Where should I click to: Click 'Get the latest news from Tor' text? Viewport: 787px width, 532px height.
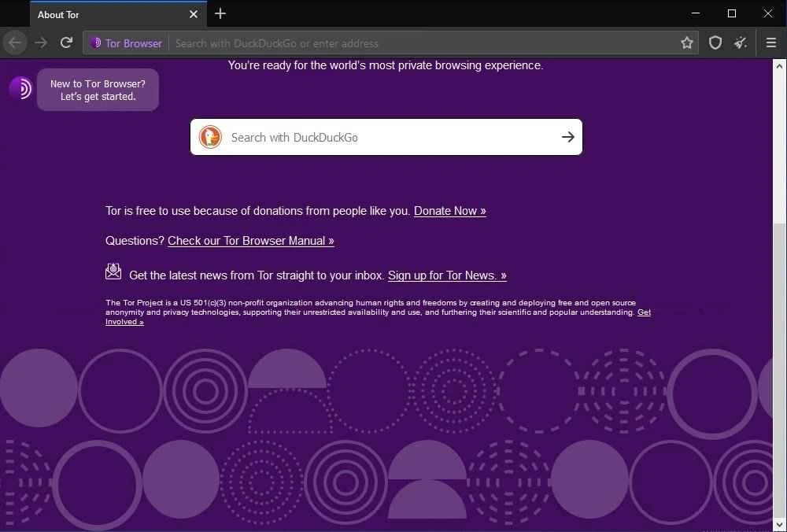(257, 275)
